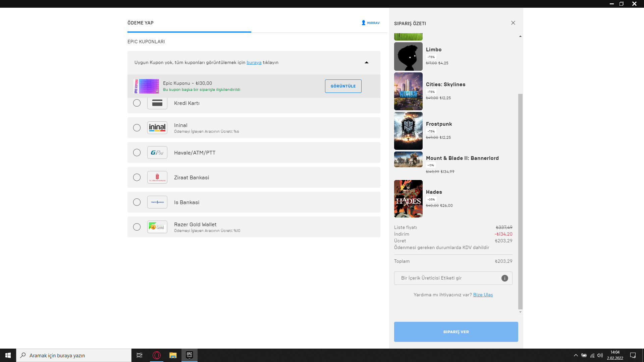This screenshot has width=644, height=362.
Task: Click the 'Hades' title text
Action: pyautogui.click(x=434, y=192)
